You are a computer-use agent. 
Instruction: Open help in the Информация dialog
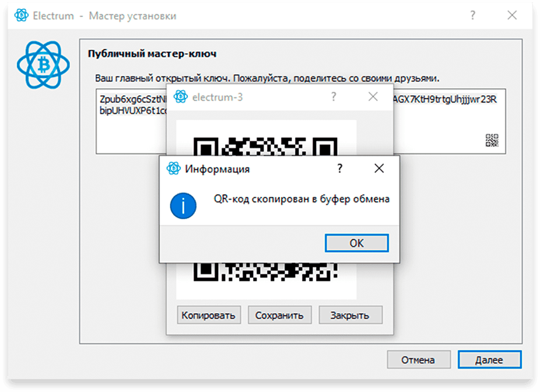[x=340, y=169]
